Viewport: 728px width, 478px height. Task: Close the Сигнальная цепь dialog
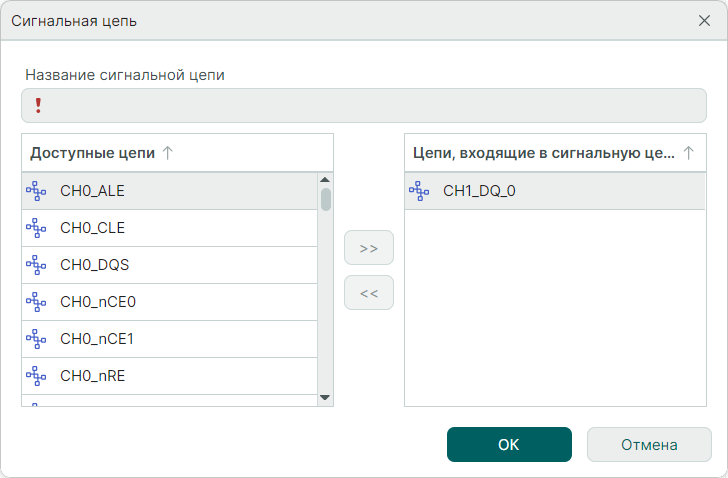click(704, 20)
